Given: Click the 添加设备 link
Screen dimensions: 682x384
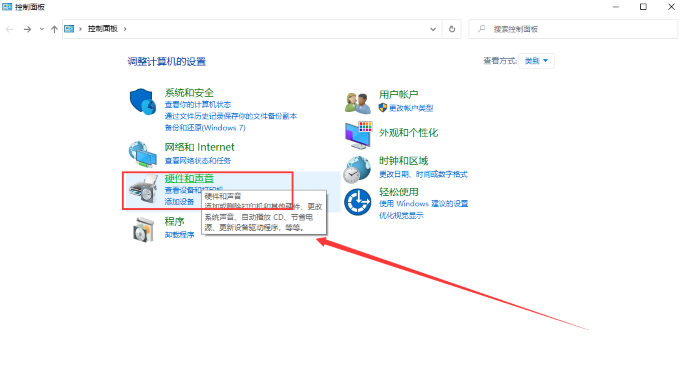Looking at the screenshot, I should pyautogui.click(x=179, y=201).
